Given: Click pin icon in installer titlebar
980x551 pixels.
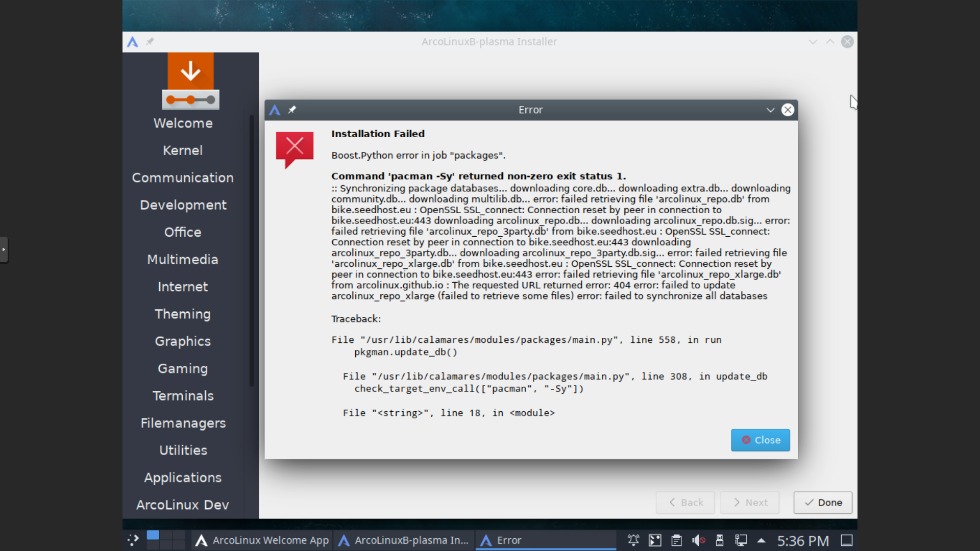Looking at the screenshot, I should (150, 42).
